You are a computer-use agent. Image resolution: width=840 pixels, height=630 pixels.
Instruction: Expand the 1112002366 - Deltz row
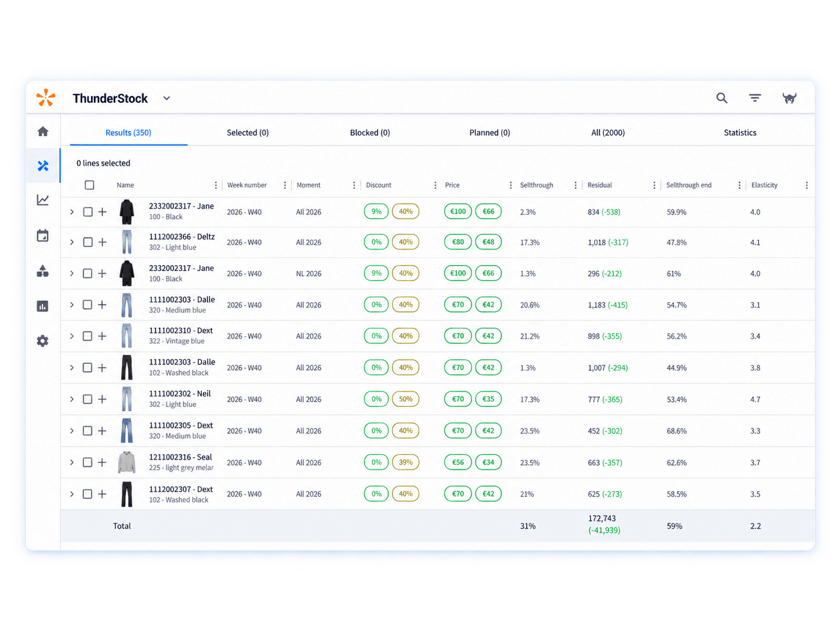coord(72,242)
